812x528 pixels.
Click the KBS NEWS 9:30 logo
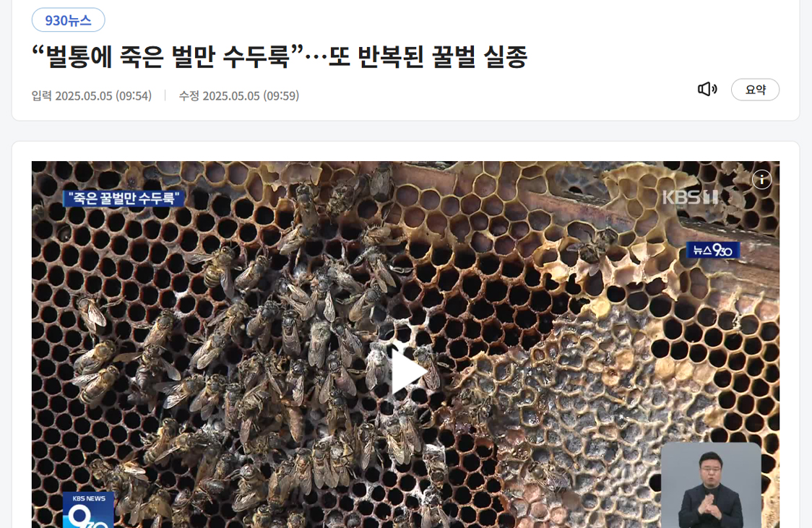[89, 510]
